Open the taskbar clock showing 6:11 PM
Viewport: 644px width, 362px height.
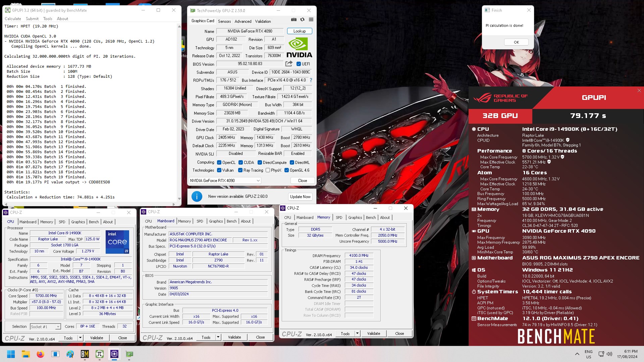(x=627, y=354)
